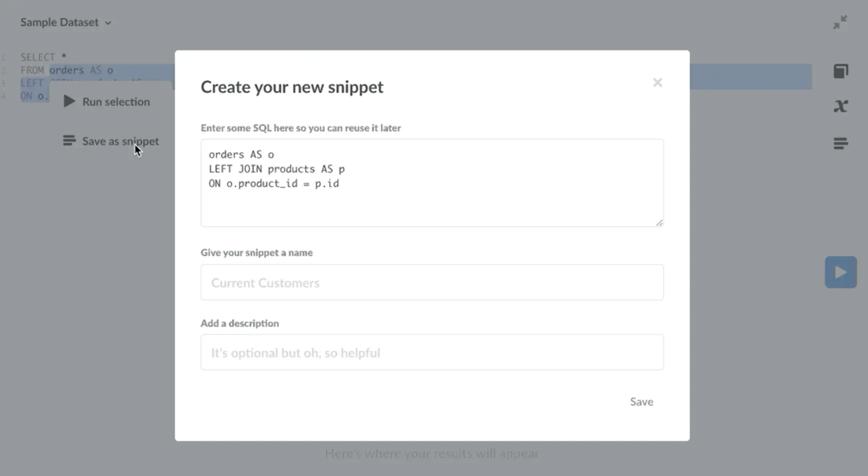Open the data reference book icon
The width and height of the screenshot is (868, 476).
[x=841, y=71]
